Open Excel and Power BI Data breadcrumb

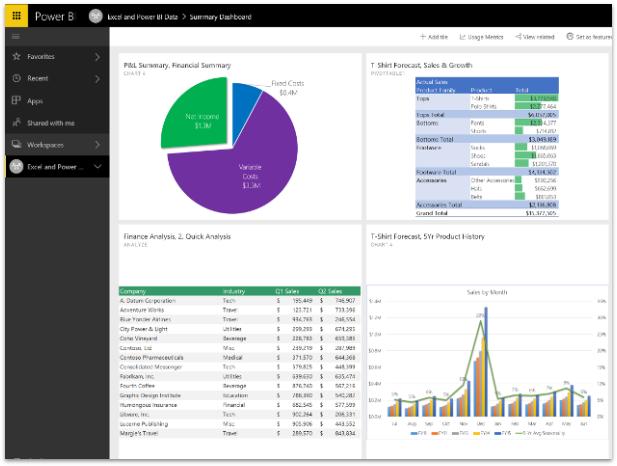tap(142, 17)
